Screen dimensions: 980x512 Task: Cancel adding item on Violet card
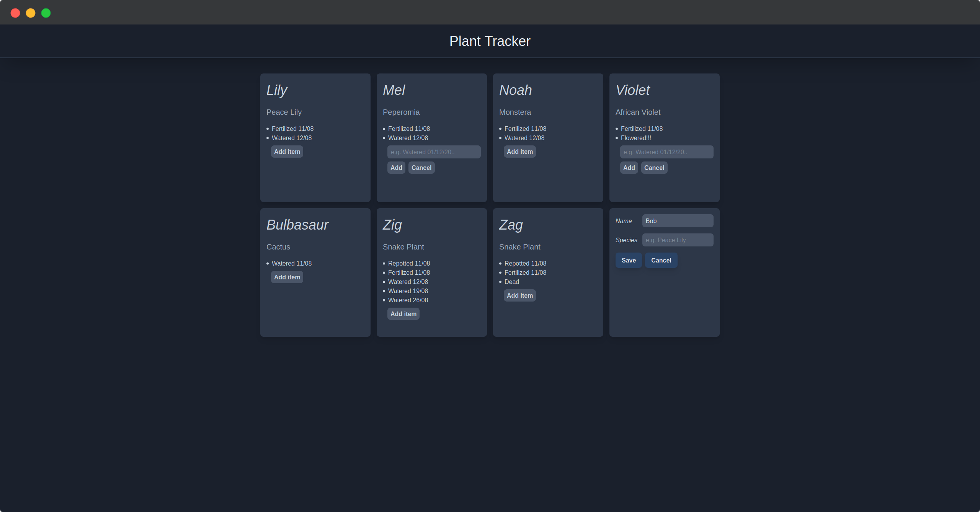654,168
